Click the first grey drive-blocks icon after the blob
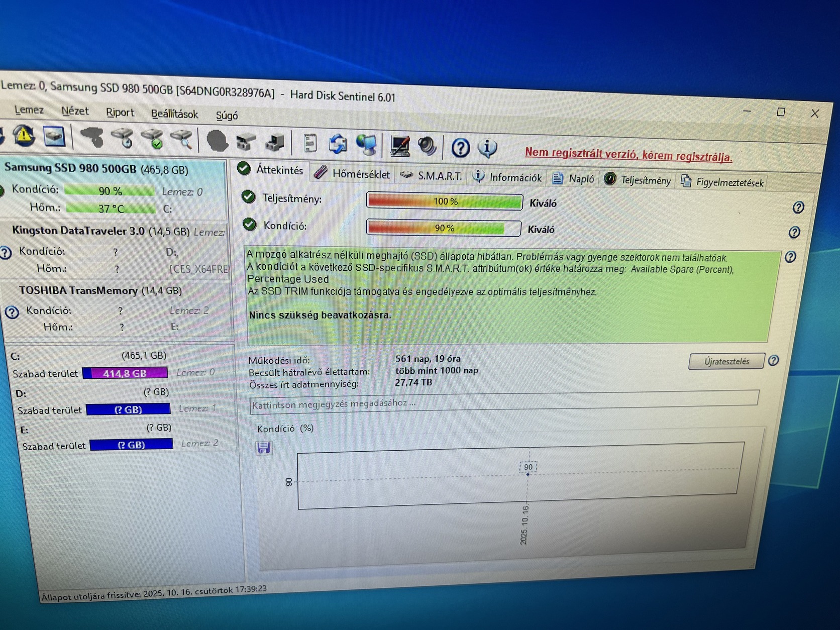 [x=246, y=142]
